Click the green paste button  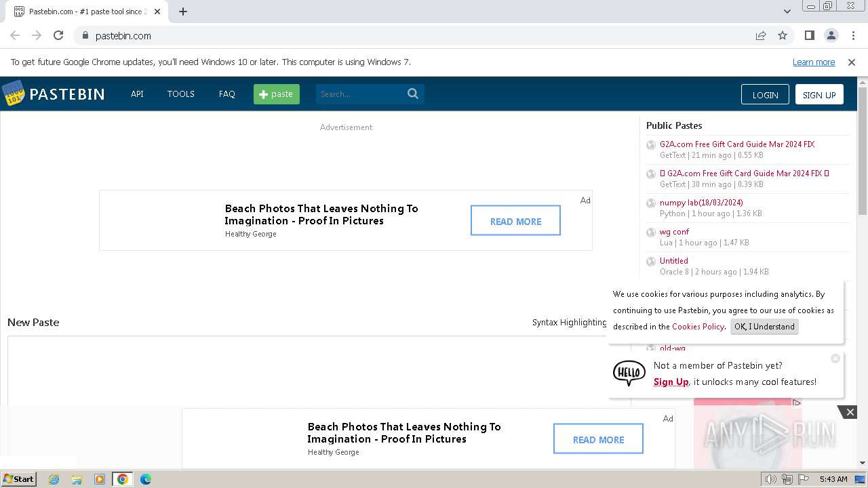277,94
